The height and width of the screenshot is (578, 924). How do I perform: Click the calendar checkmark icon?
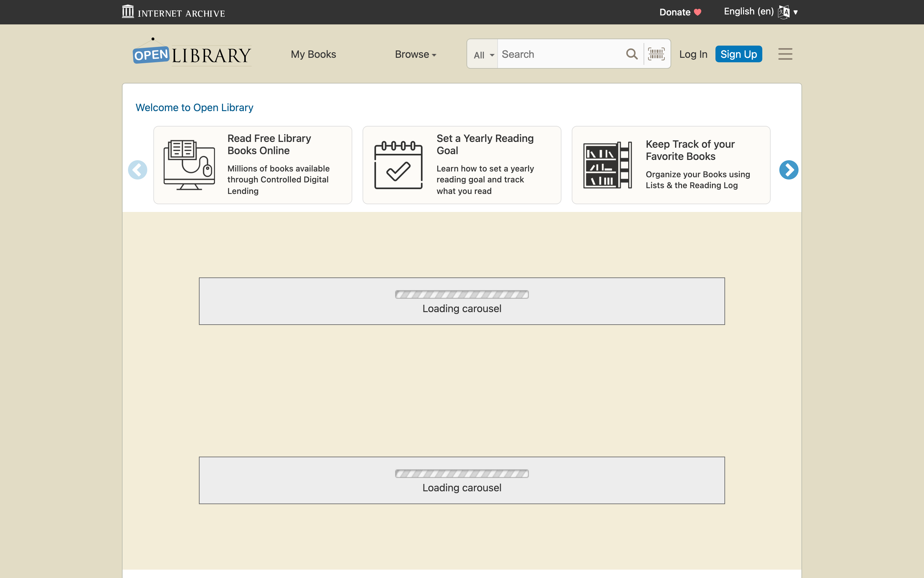[x=398, y=165]
